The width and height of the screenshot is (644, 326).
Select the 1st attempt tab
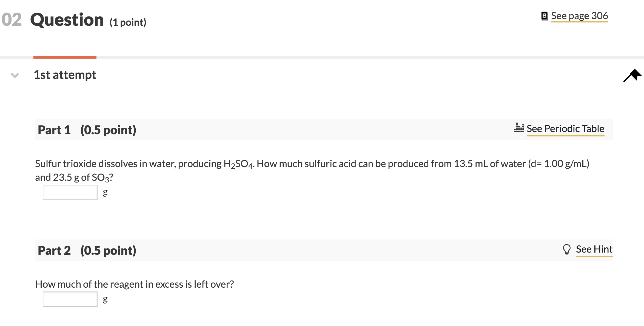(65, 75)
